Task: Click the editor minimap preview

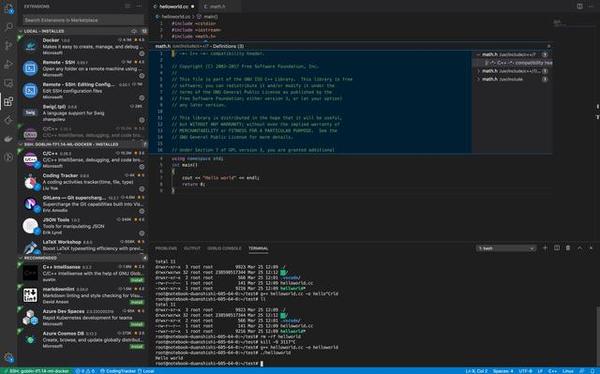Action: click(x=574, y=24)
